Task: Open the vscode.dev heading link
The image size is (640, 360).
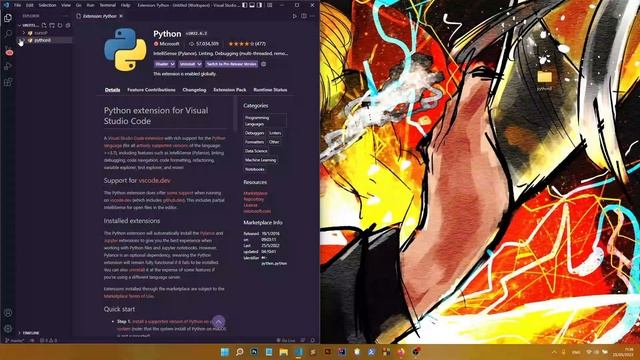Action: [x=154, y=180]
